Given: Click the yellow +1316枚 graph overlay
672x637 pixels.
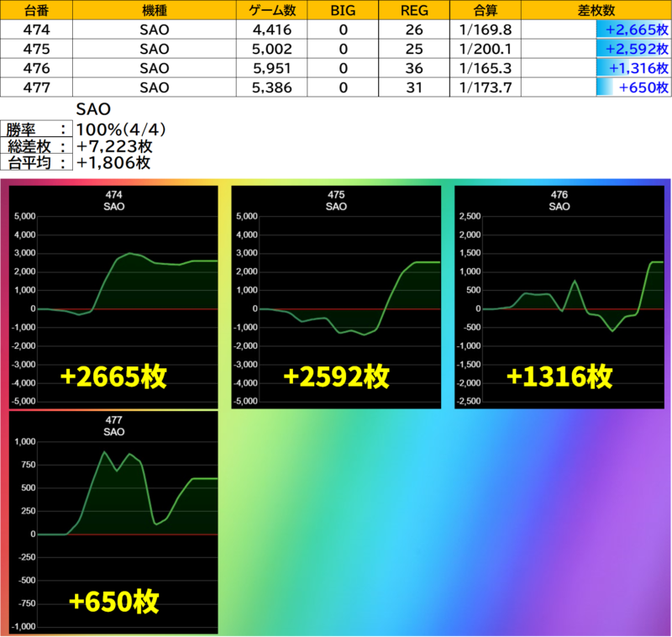Looking at the screenshot, I should [559, 376].
